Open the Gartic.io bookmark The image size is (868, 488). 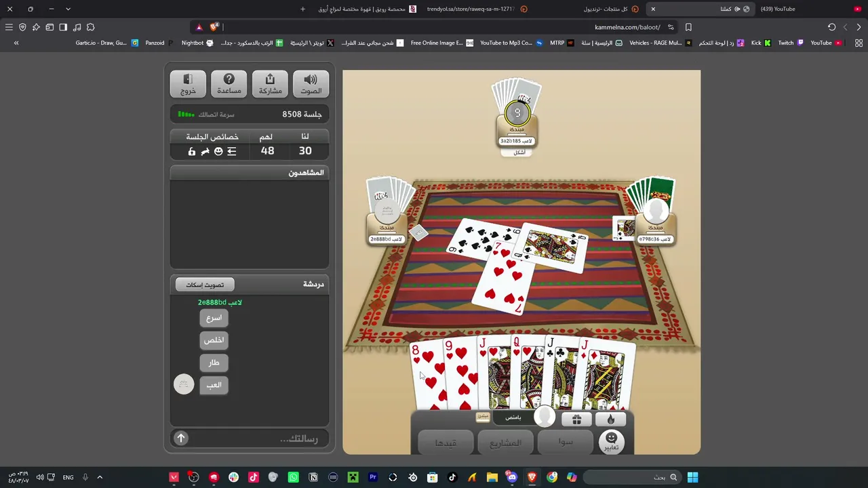[x=106, y=43]
